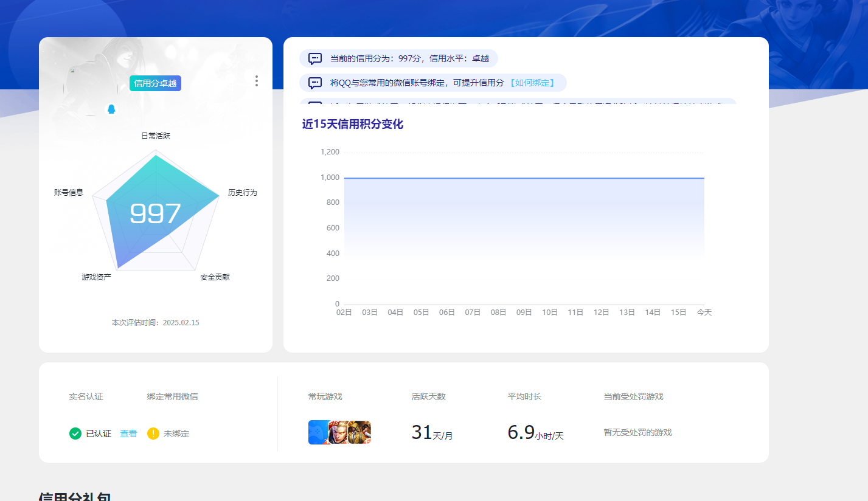Click the 今天 point on credit chart axis
This screenshot has height=501, width=868.
tap(704, 312)
